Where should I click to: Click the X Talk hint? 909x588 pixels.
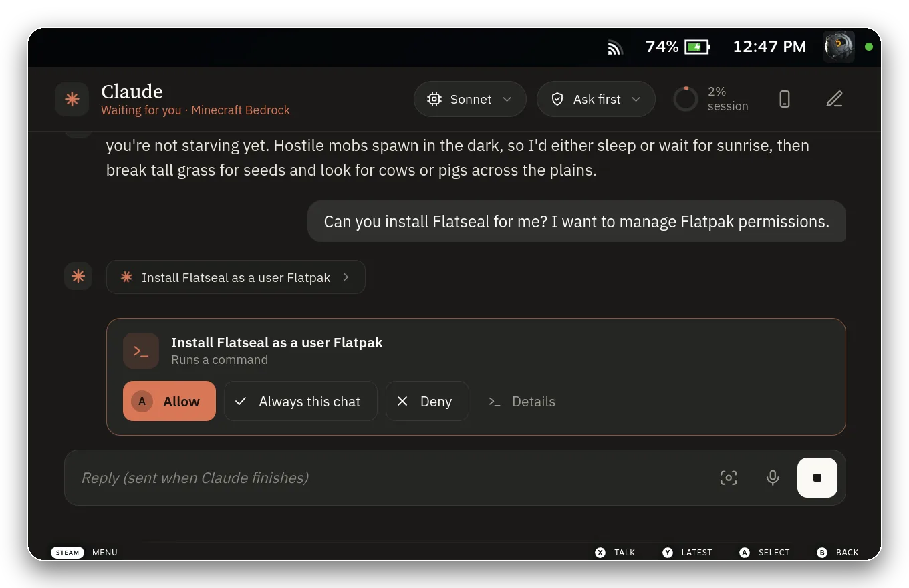[616, 553]
